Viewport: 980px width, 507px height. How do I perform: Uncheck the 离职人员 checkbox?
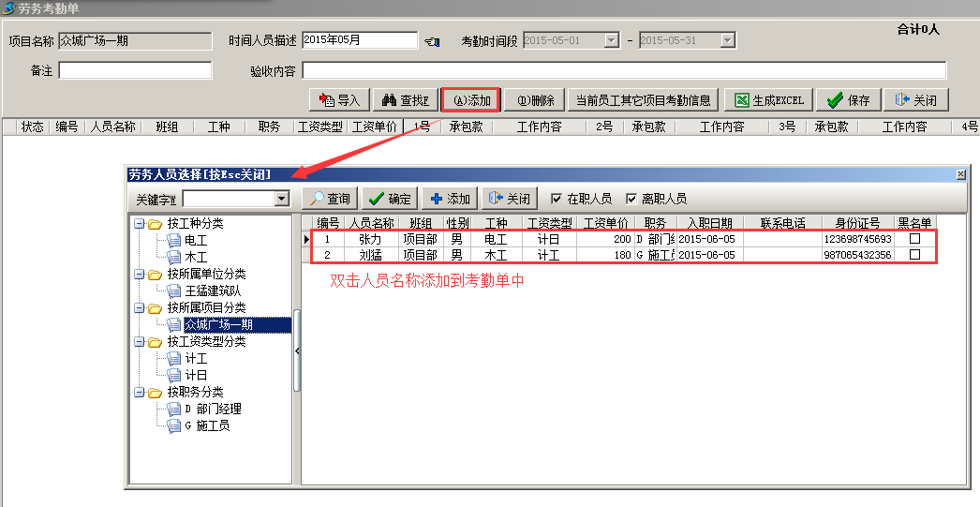[x=631, y=199]
